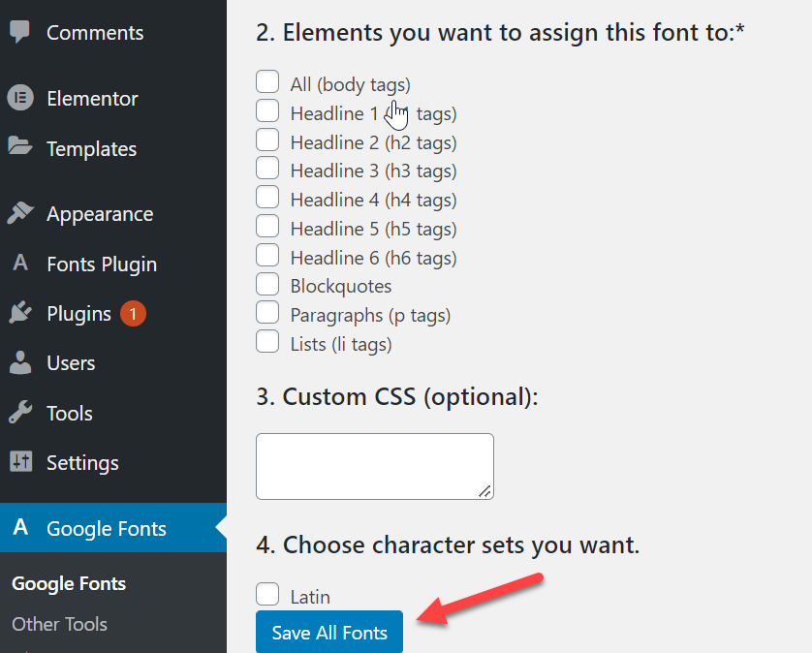Go to the Templates menu
Image resolution: width=812 pixels, height=653 pixels.
pyautogui.click(x=113, y=148)
